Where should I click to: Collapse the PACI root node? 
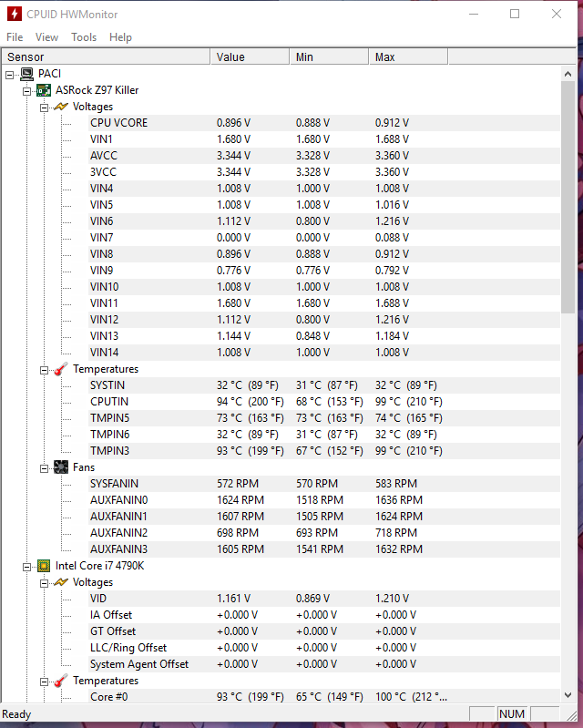10,75
